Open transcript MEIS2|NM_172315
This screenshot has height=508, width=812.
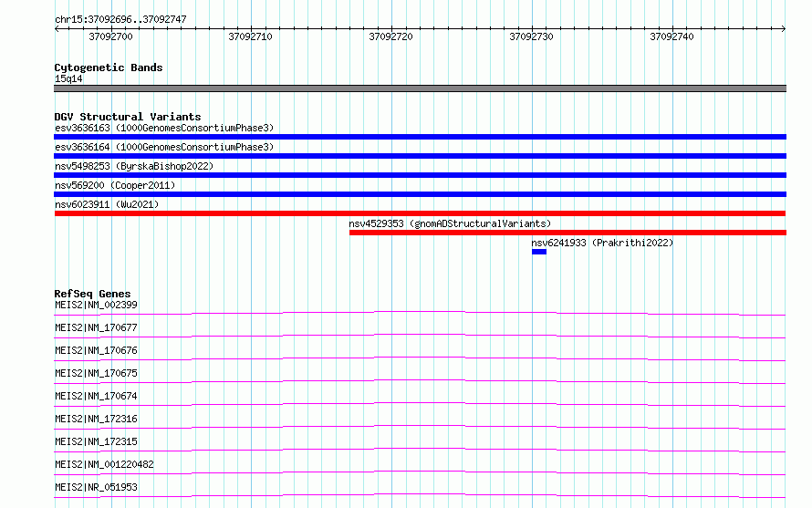(x=96, y=441)
